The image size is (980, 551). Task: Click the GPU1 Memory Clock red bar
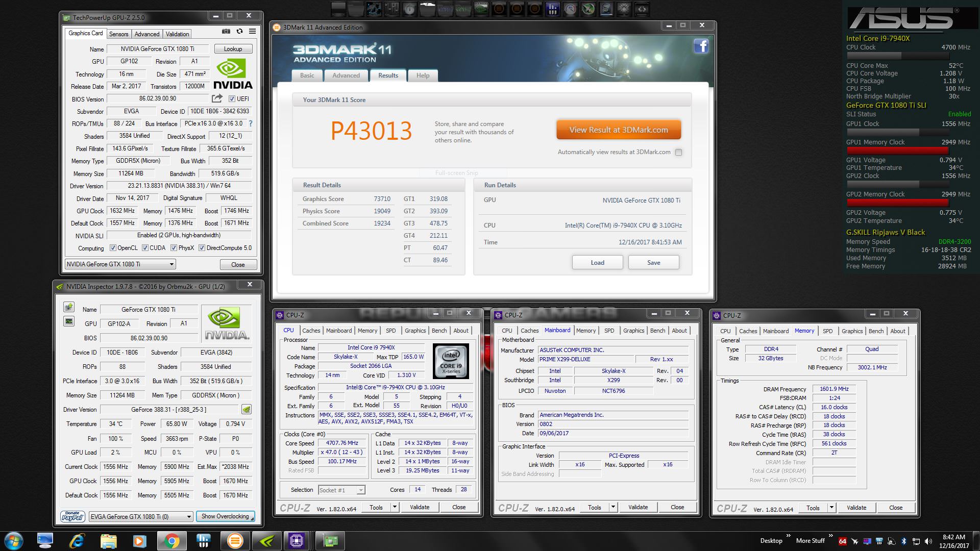tap(898, 151)
